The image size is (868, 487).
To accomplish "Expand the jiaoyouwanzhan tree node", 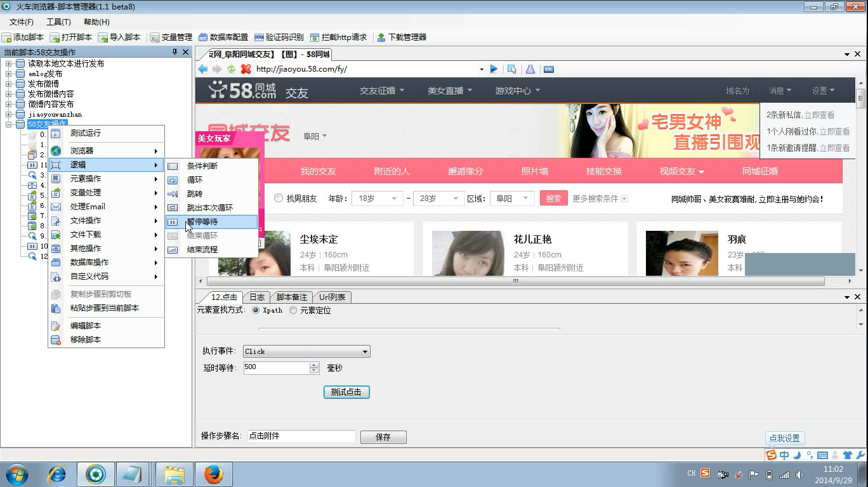I will [x=9, y=114].
